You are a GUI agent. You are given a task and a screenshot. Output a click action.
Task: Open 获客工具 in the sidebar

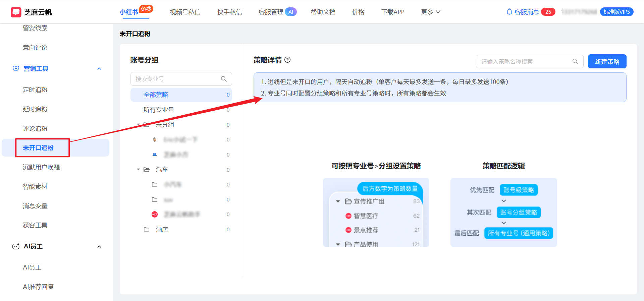tap(35, 225)
